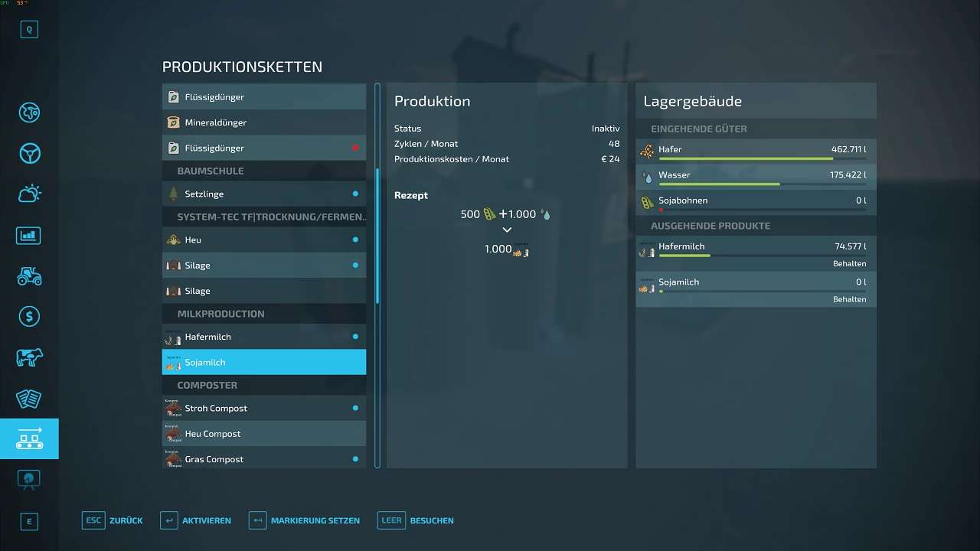
Task: Select the Sojamilch production chain
Action: click(264, 362)
